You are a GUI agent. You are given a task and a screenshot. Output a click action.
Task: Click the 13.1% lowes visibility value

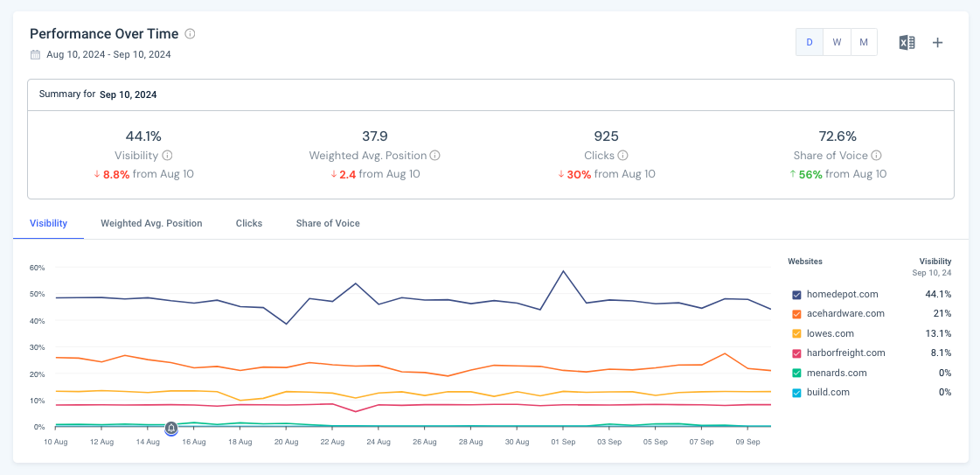click(939, 334)
